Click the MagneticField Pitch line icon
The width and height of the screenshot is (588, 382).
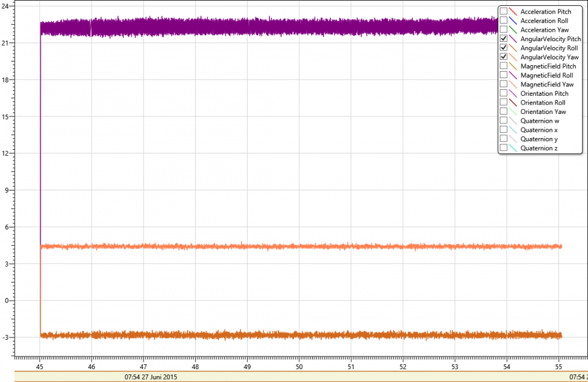coord(513,66)
